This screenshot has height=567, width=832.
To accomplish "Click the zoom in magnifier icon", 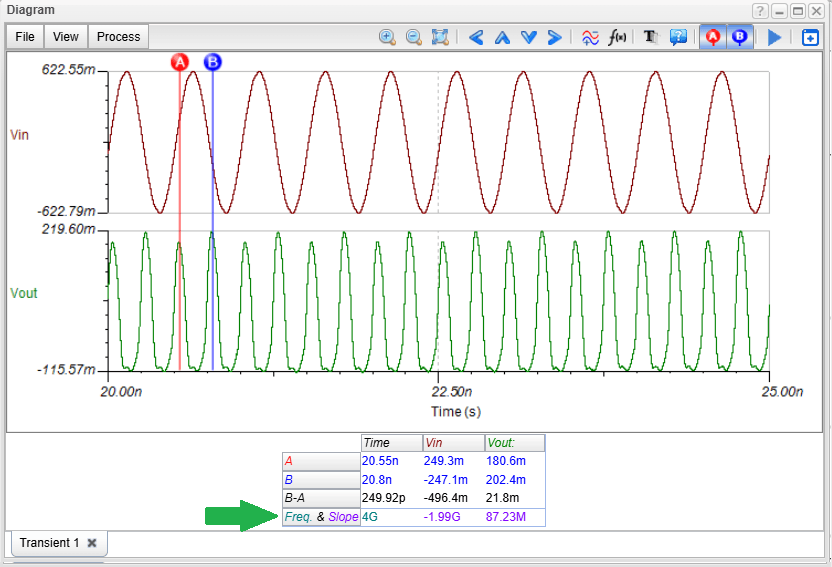I will tap(387, 37).
